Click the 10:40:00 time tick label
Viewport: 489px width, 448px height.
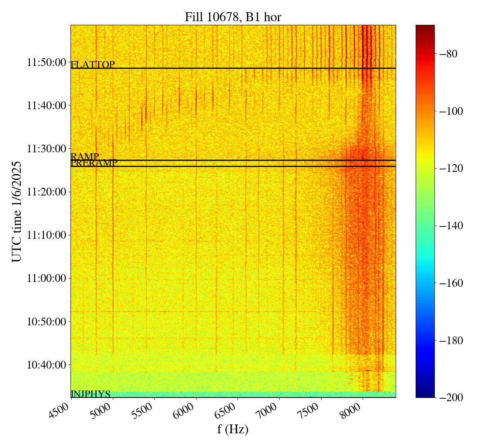[x=46, y=365]
